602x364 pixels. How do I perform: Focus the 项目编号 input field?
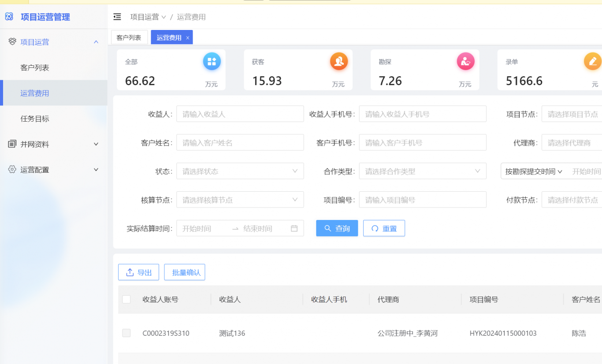(423, 200)
